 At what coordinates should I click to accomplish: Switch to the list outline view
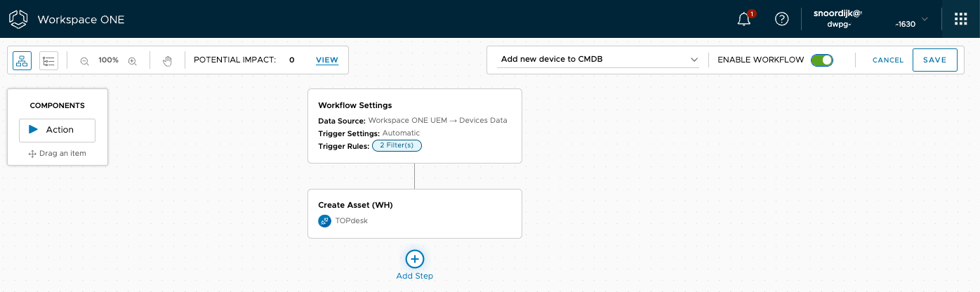48,60
